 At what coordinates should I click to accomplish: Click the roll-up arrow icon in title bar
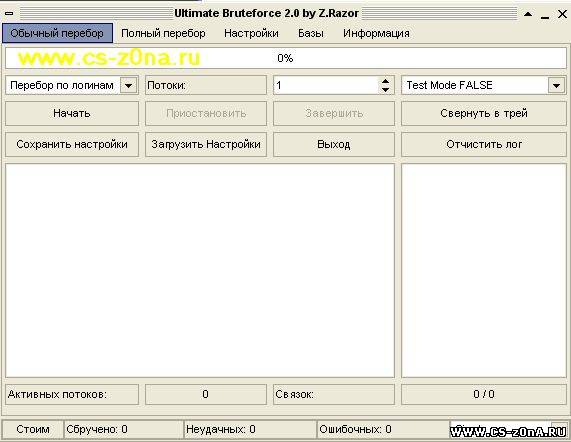click(528, 14)
